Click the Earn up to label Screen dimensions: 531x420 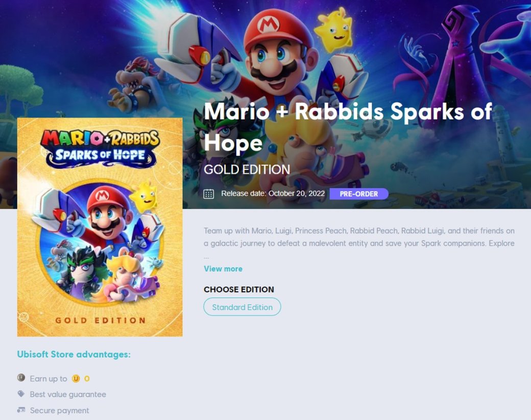click(x=49, y=379)
